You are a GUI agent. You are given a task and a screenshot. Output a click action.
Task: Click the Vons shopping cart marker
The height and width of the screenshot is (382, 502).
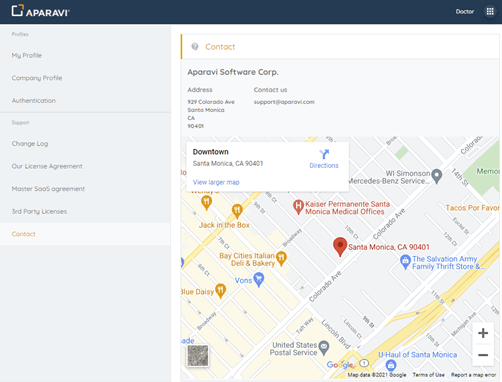point(259,280)
